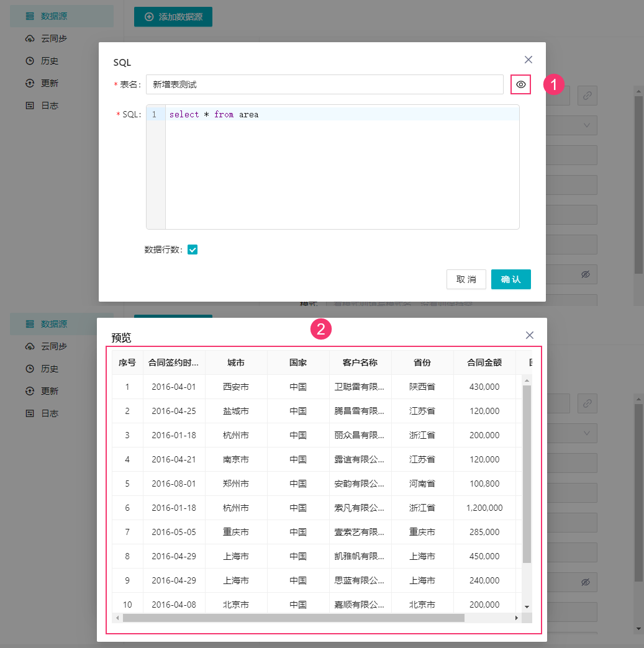Click the 表名 input containing 新增表测试
This screenshot has width=644, height=648.
click(325, 84)
